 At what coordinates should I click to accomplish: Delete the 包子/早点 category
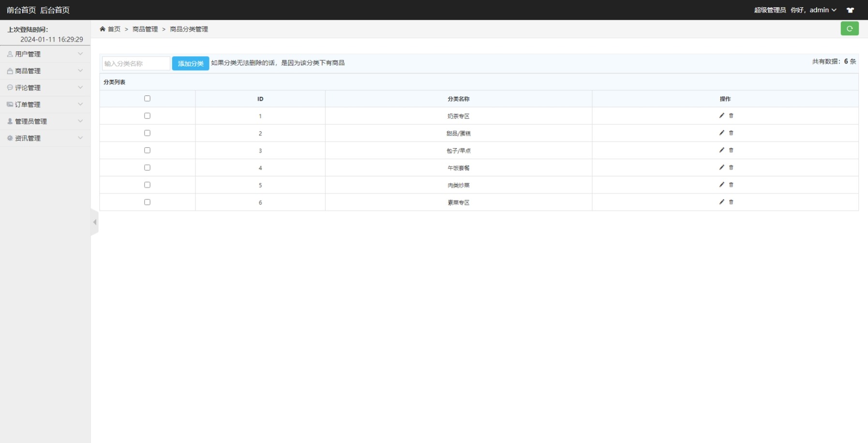(x=731, y=150)
